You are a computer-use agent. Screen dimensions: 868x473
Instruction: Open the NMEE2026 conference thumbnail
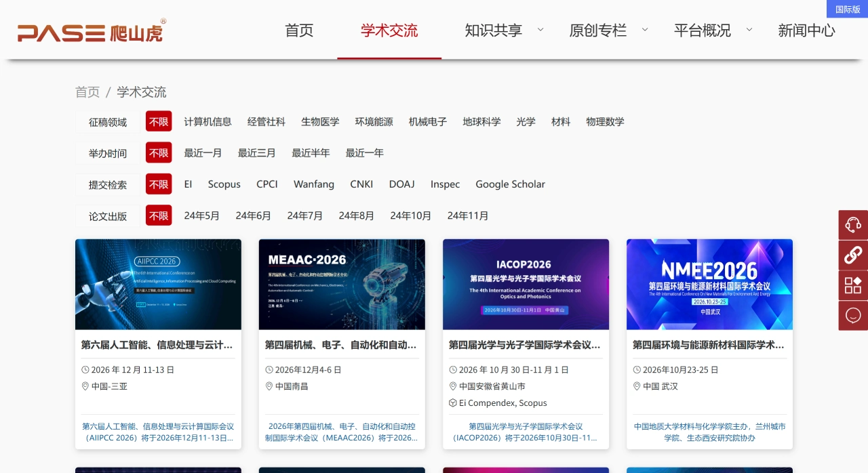[x=709, y=285]
